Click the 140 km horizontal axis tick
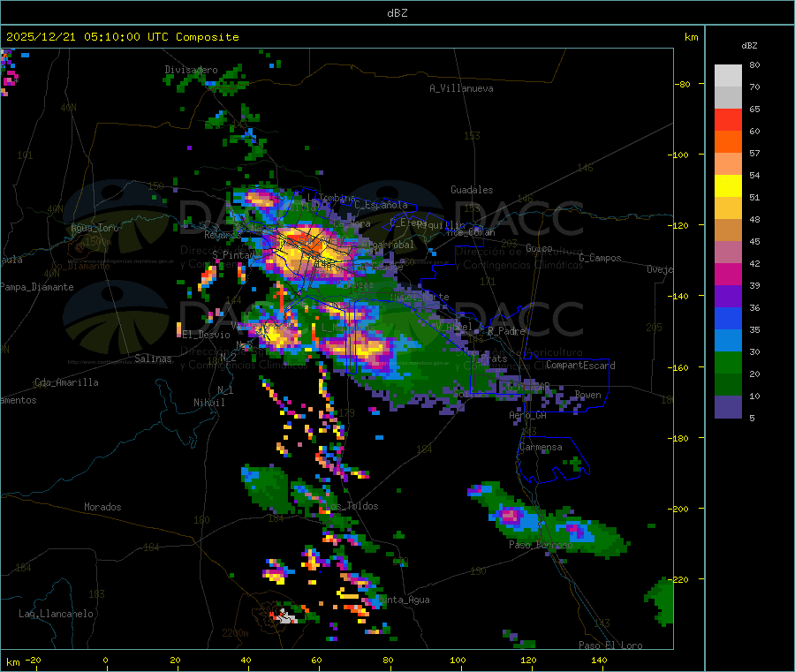Image resolution: width=795 pixels, height=672 pixels. pyautogui.click(x=599, y=660)
